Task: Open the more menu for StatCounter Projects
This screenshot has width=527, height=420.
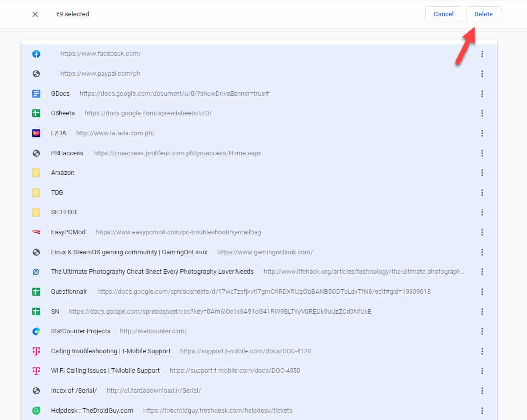Action: (x=482, y=331)
